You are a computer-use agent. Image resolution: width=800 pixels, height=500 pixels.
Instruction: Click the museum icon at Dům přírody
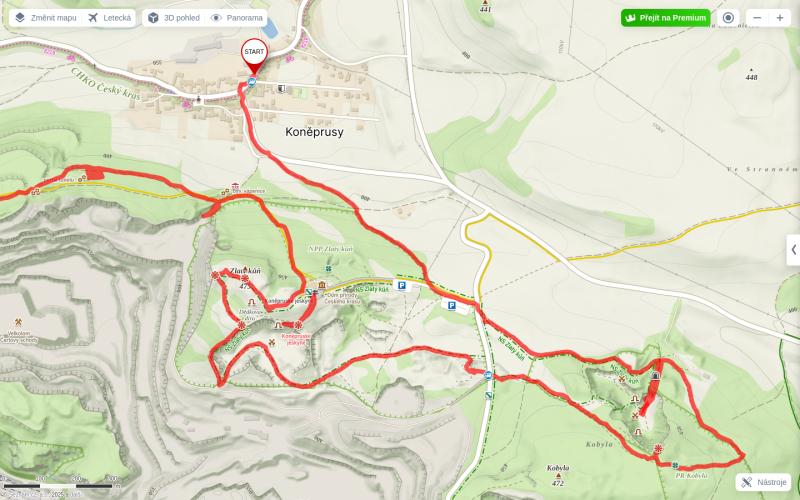[x=322, y=285]
